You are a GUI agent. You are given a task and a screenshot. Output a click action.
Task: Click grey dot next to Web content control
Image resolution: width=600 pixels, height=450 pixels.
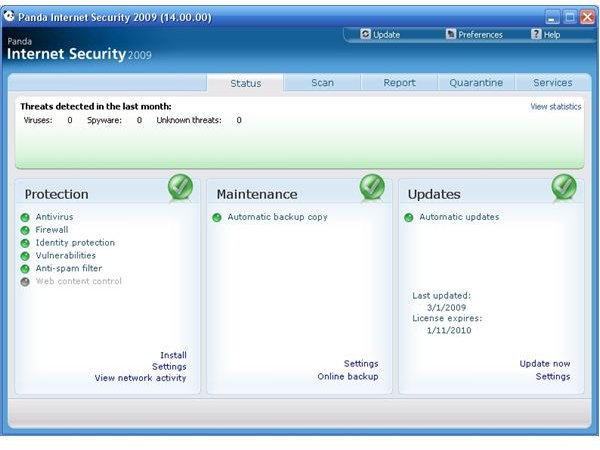pyautogui.click(x=25, y=282)
